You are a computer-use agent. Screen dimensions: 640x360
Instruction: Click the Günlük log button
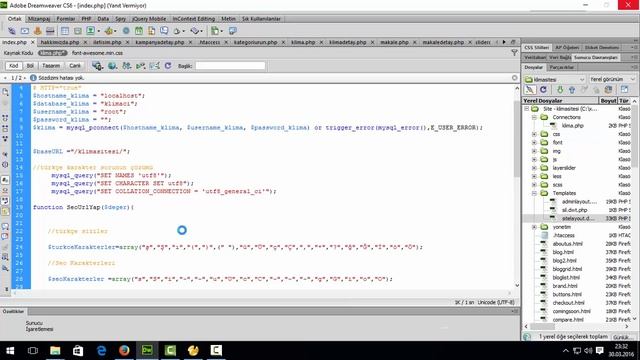tap(622, 337)
